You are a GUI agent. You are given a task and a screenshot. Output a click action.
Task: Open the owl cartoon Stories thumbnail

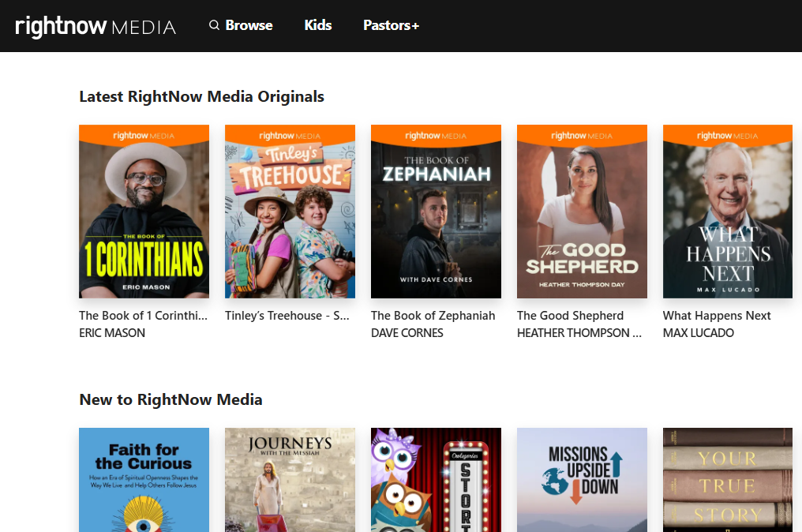(436, 480)
